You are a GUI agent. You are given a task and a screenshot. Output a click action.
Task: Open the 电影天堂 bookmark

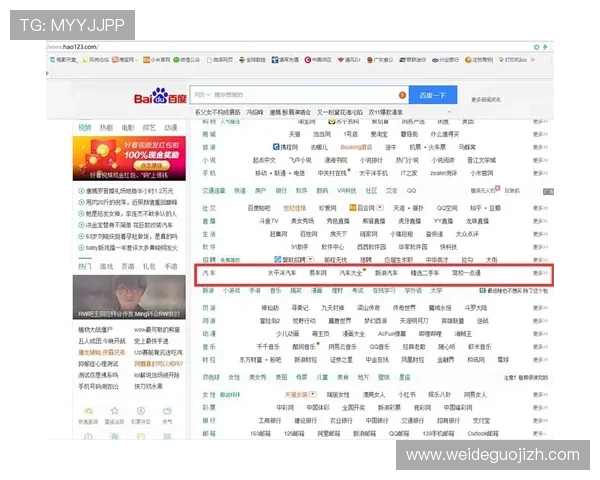pos(64,60)
